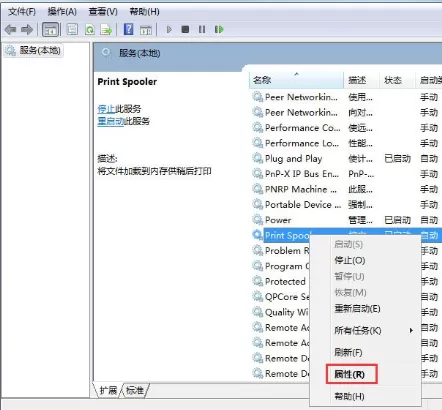
Task: Click 已启动 status in Plug and Play row
Action: [x=397, y=158]
